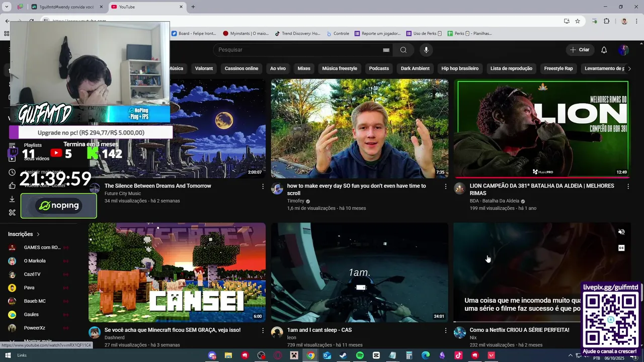
Task: Open Trend Discovery bookmark
Action: coord(297,34)
